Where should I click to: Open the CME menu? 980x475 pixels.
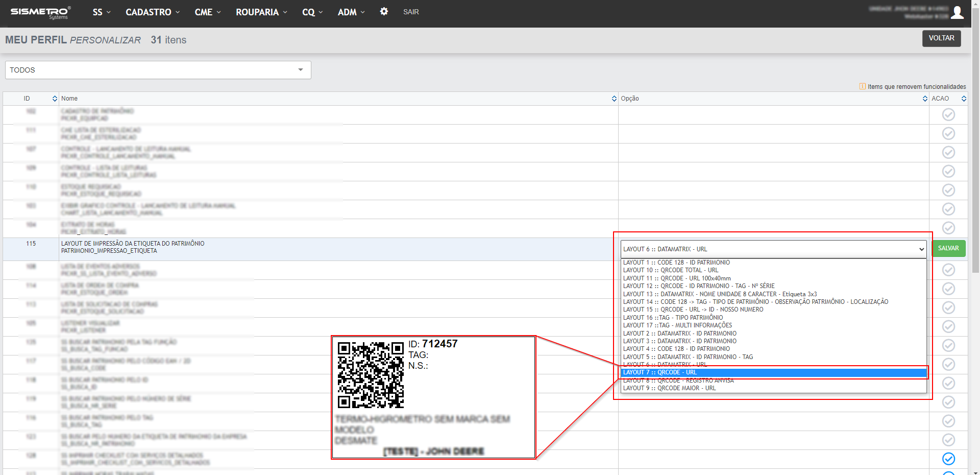(x=208, y=12)
